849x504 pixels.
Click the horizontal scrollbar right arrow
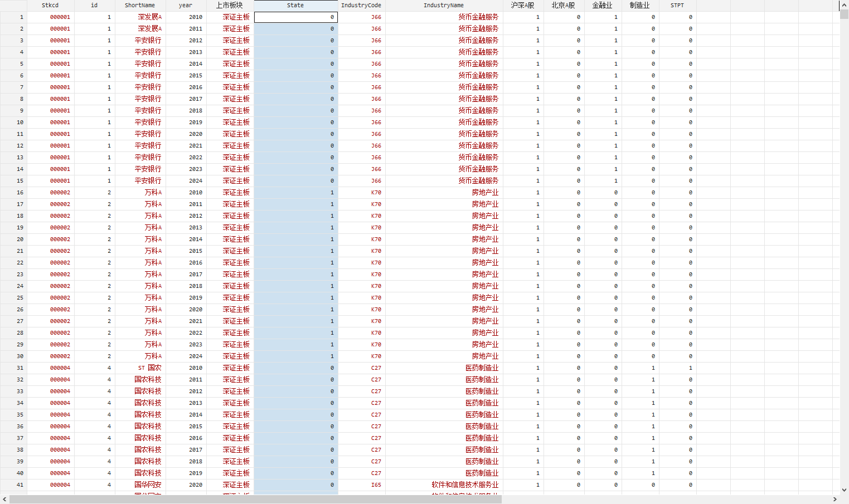(835, 499)
